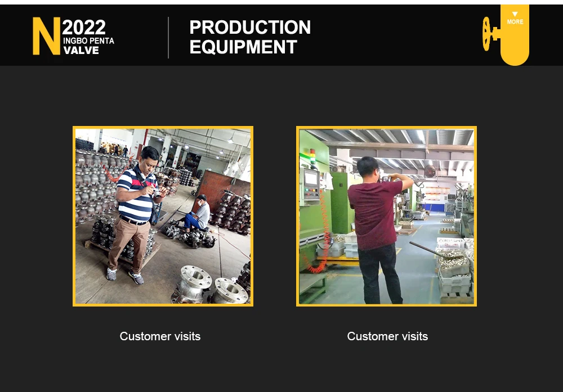Click the right Customer visits caption
Viewport: 563px width, 392px height.
(387, 336)
